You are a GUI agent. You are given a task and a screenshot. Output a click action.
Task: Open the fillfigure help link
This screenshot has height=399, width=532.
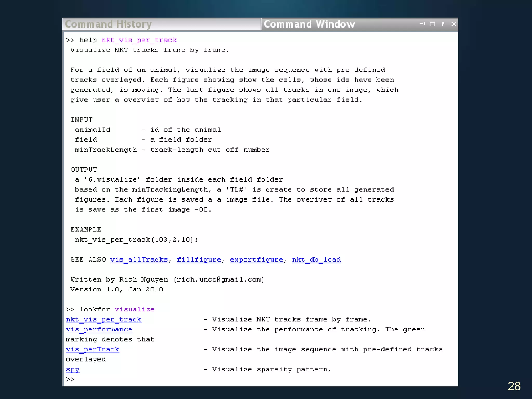point(199,260)
